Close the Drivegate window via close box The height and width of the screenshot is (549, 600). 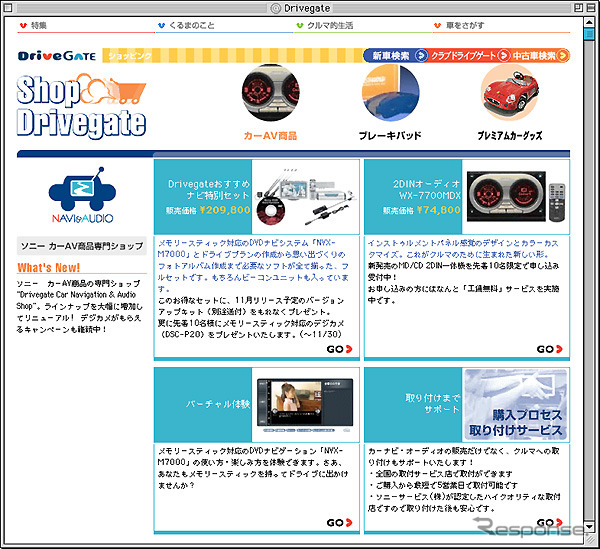click(8, 8)
